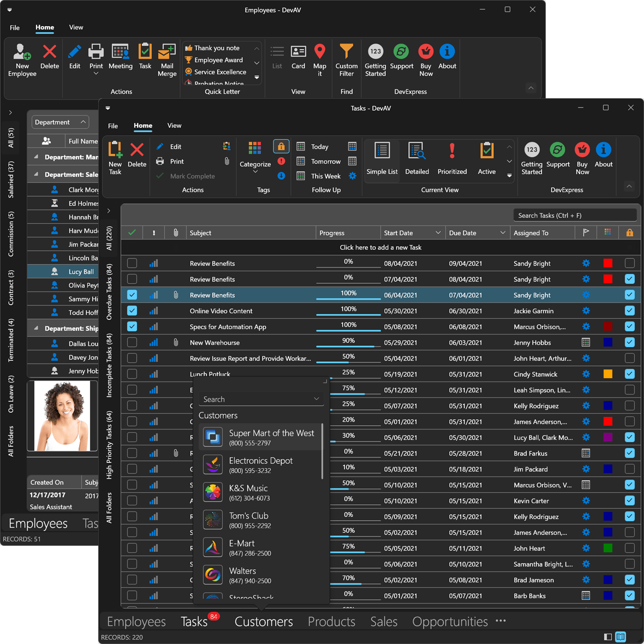Click inside the Search Tasks field

[575, 214]
